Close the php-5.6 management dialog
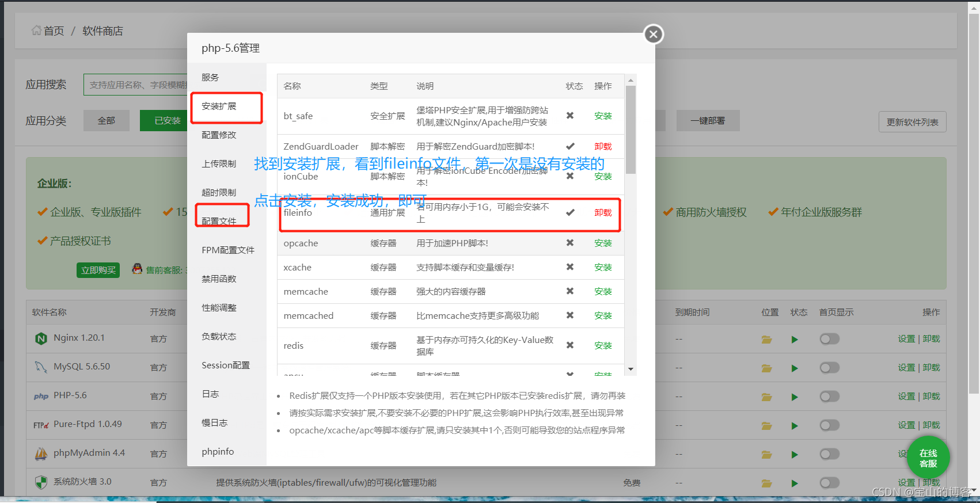Image resolution: width=980 pixels, height=503 pixels. click(x=653, y=35)
